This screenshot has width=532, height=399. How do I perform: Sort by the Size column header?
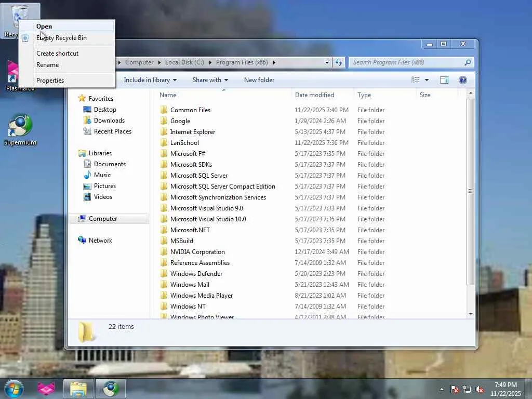pyautogui.click(x=437, y=95)
